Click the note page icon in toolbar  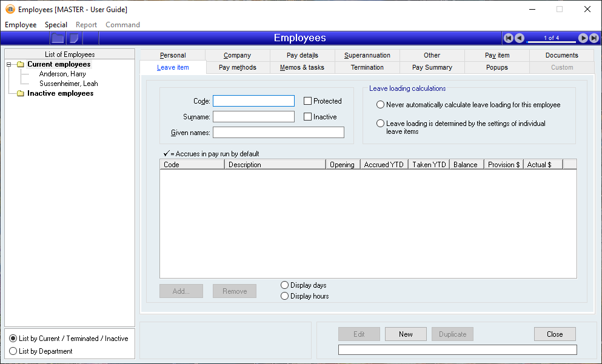click(x=74, y=38)
